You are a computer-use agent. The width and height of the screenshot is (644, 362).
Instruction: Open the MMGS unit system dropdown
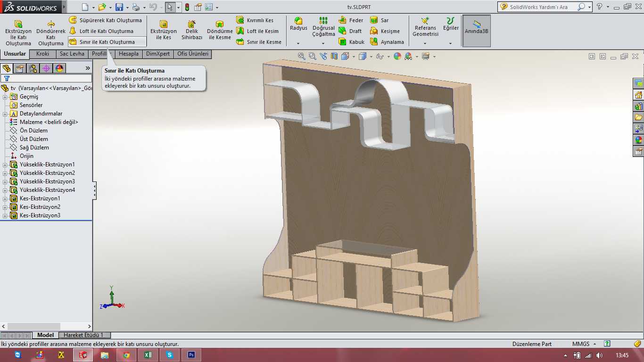[x=595, y=344]
